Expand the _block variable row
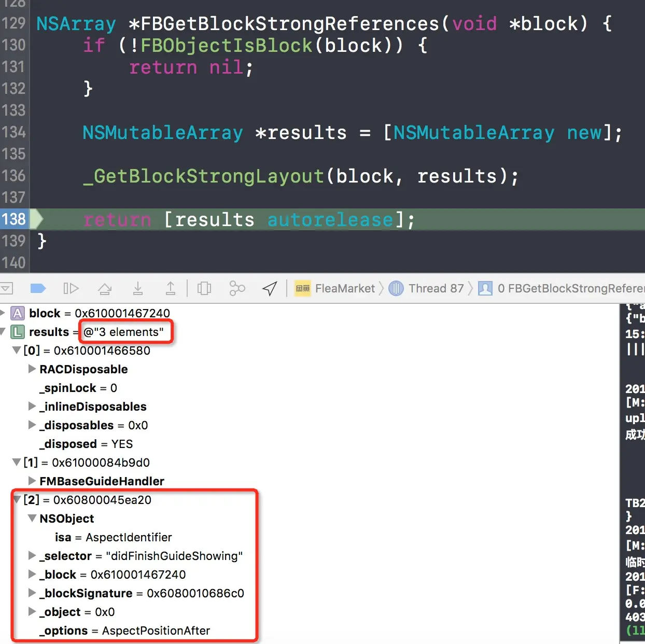 (32, 574)
